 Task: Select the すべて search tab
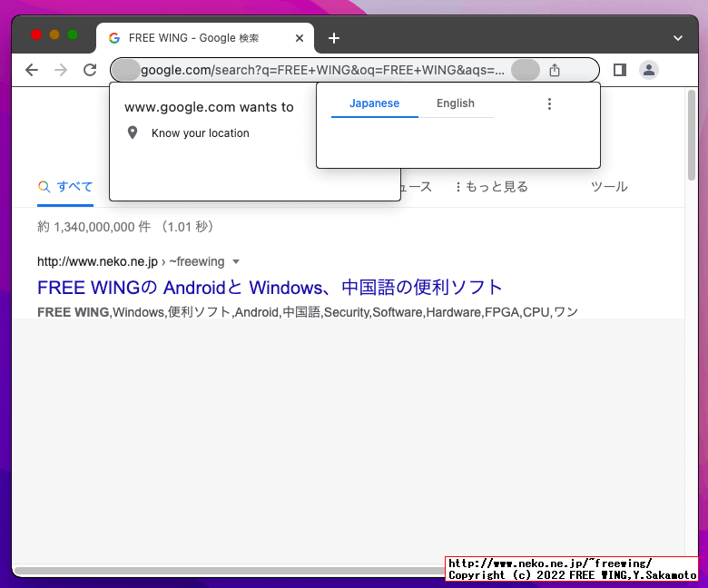click(65, 186)
